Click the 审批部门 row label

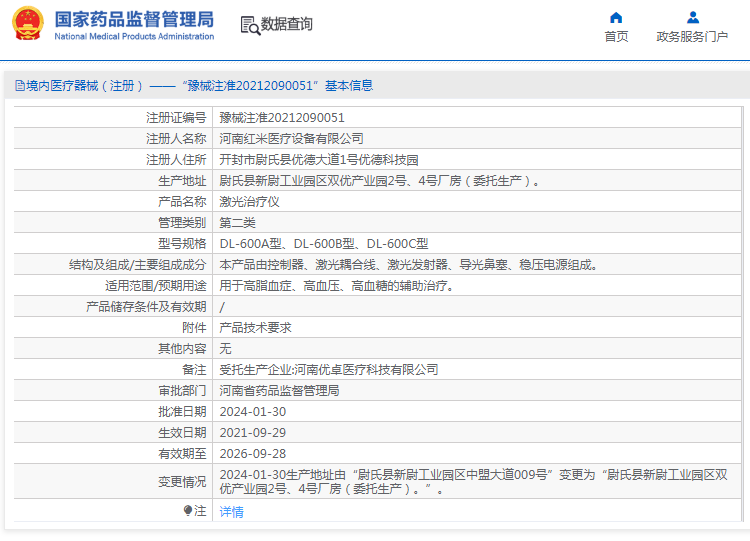tap(182, 391)
